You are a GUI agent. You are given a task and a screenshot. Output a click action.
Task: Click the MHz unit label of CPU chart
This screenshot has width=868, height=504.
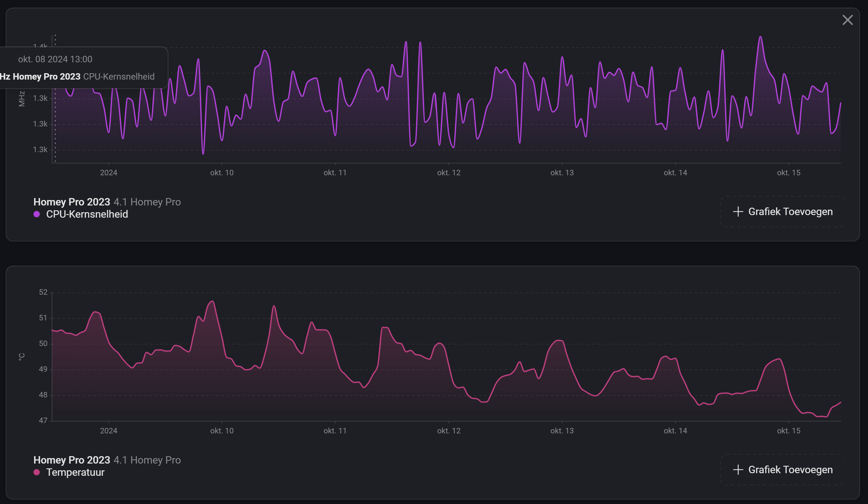(22, 99)
